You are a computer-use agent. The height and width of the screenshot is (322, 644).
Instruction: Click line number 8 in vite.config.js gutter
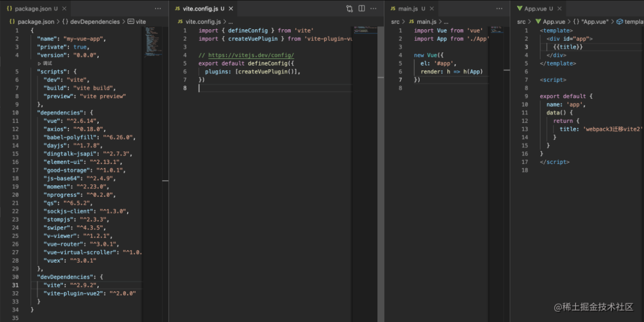pyautogui.click(x=185, y=88)
